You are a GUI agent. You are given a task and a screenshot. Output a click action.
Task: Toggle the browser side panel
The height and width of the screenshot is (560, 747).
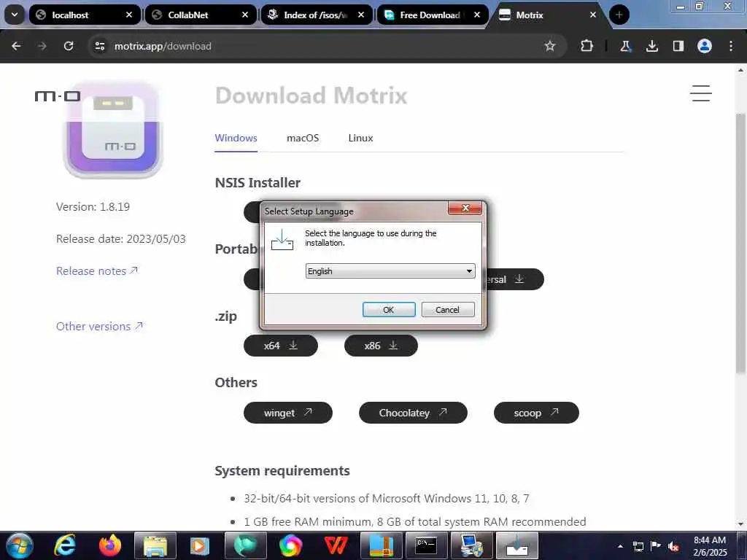(678, 46)
